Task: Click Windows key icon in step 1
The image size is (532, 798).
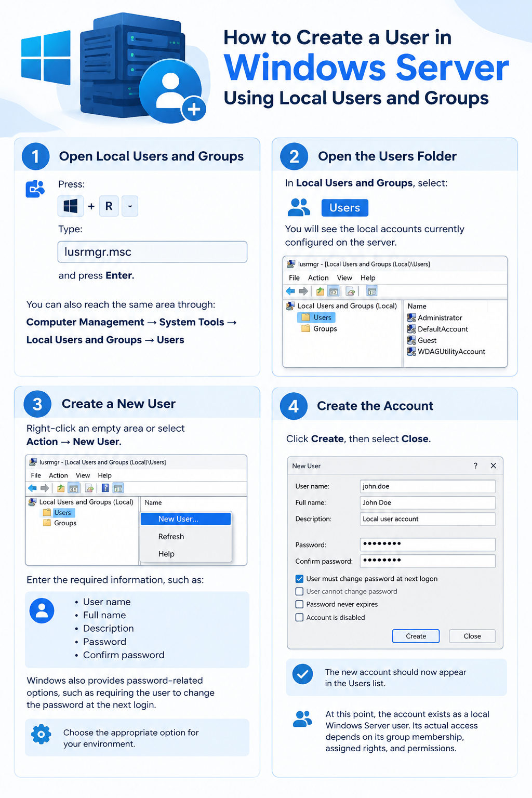Action: (x=70, y=206)
